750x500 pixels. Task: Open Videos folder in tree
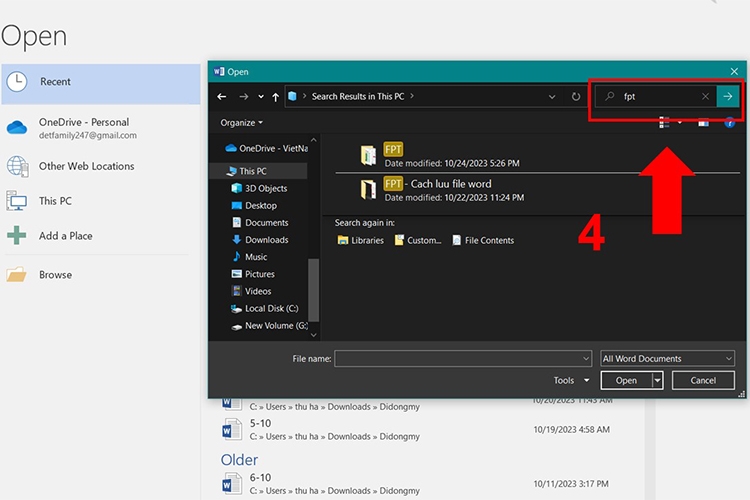[251, 291]
